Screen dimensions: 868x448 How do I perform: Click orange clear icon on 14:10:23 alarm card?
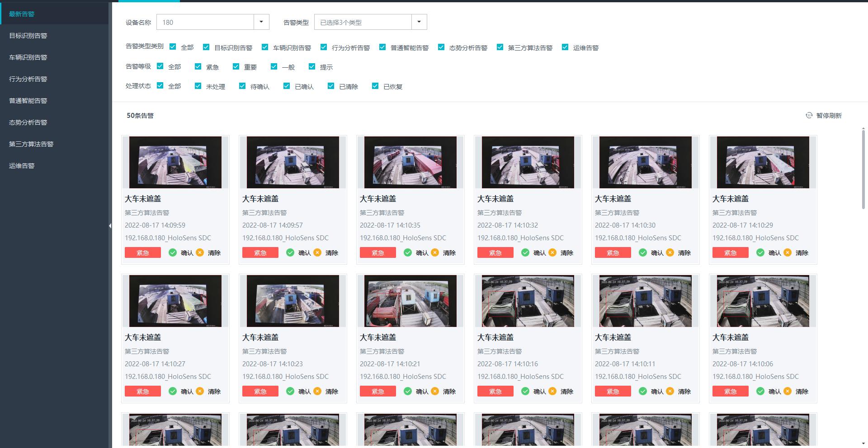coord(317,391)
